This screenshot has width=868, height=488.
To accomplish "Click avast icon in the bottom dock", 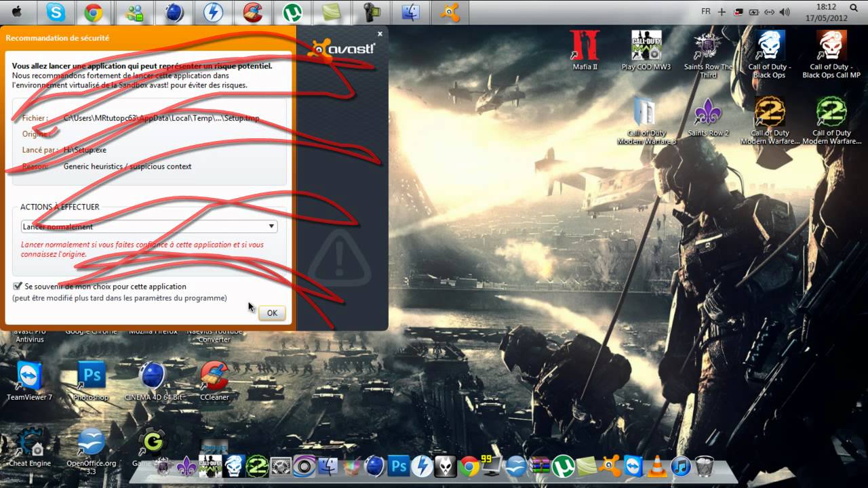I will pyautogui.click(x=610, y=466).
